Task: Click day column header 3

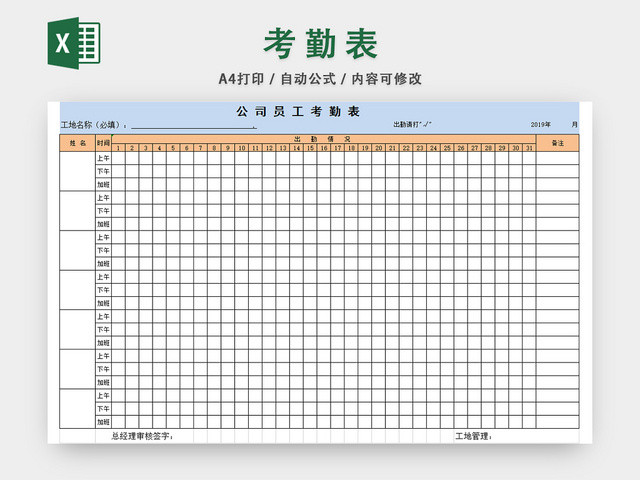Action: point(146,148)
